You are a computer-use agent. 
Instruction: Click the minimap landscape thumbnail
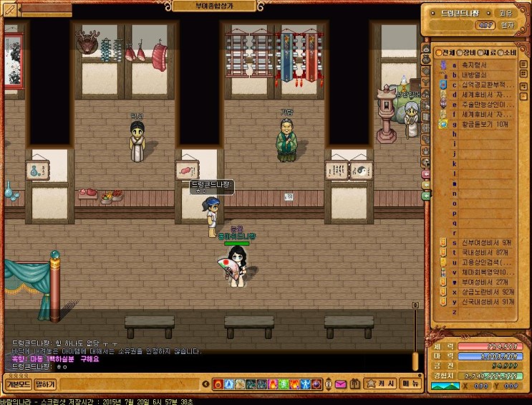tap(443, 386)
